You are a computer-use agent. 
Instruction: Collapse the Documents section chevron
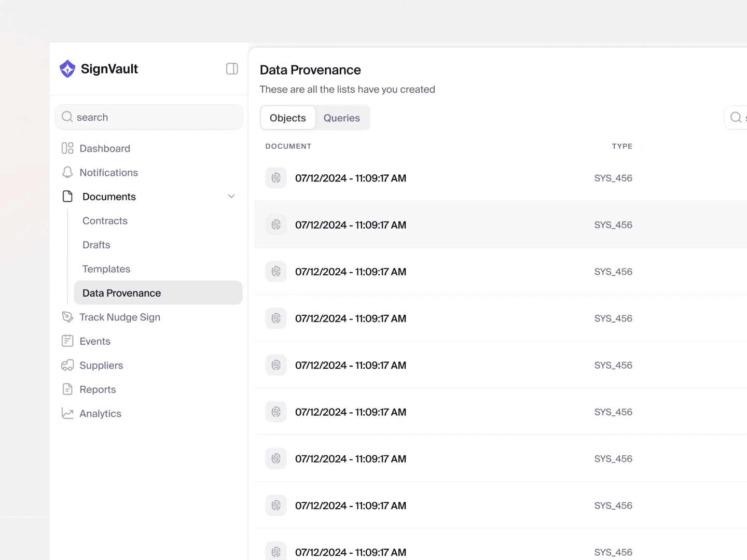[x=231, y=197]
